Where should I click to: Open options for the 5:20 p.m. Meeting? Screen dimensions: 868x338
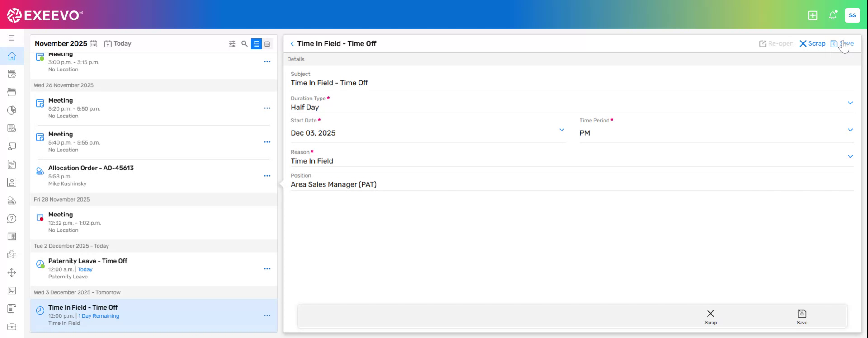click(x=267, y=108)
